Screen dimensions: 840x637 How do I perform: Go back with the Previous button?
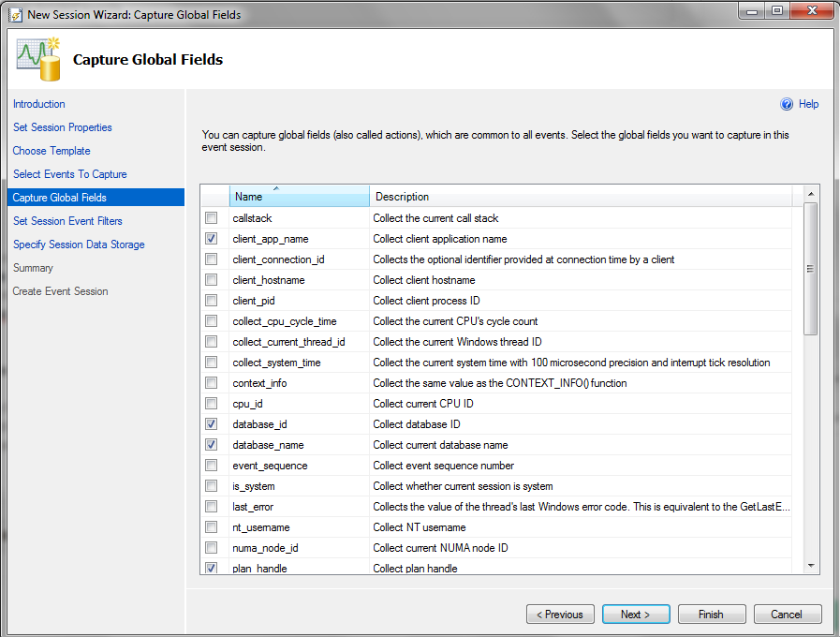pyautogui.click(x=560, y=614)
